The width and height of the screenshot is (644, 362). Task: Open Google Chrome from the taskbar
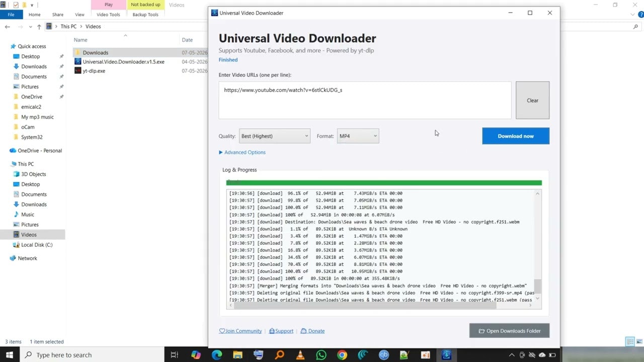(342, 355)
